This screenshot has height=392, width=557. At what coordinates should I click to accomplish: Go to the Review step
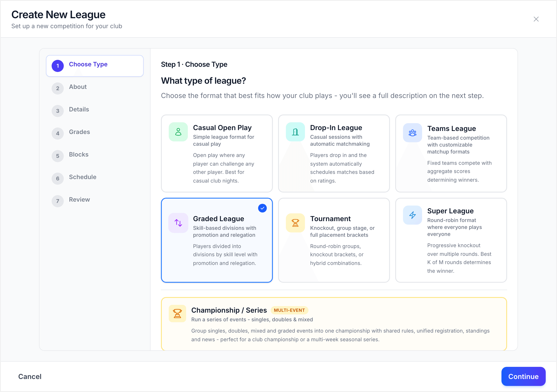(x=95, y=201)
